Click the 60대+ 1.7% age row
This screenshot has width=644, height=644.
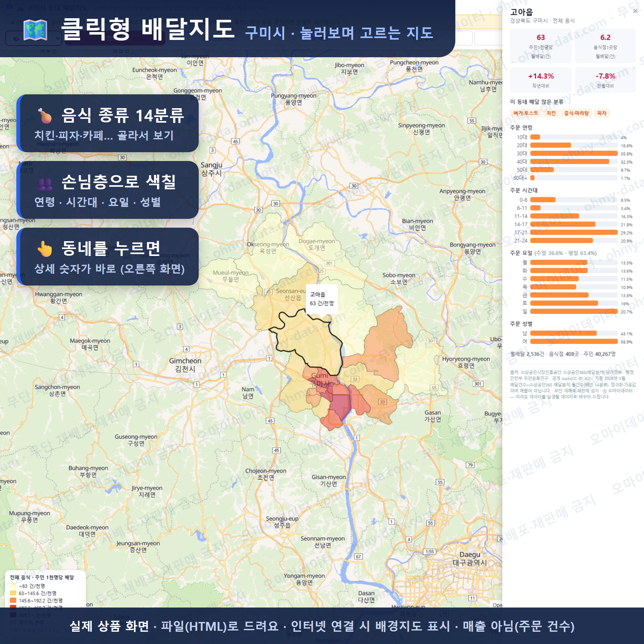[573, 178]
